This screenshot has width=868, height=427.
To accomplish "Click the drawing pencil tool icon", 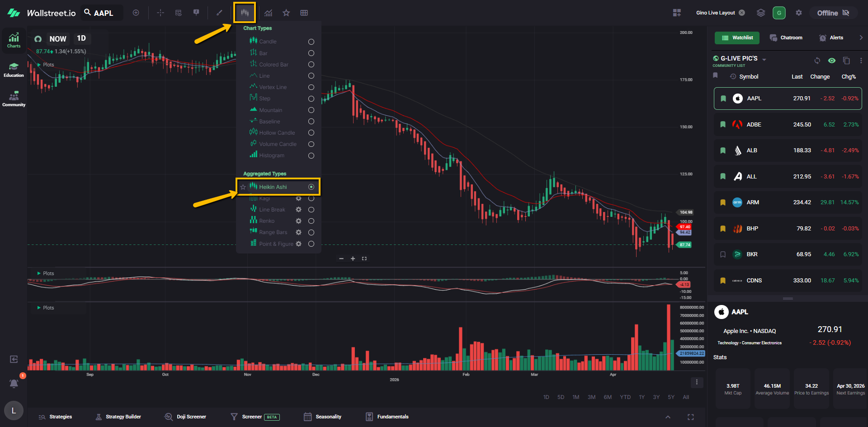I will (220, 13).
